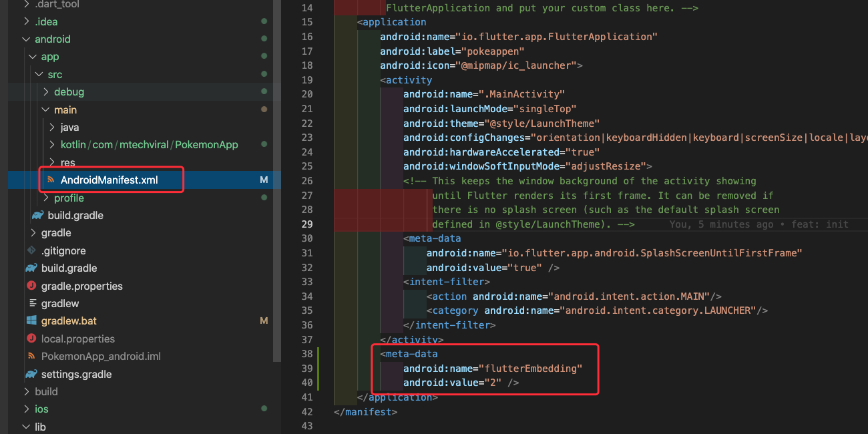Click the PokemonApp_android.iml file icon

pos(33,356)
